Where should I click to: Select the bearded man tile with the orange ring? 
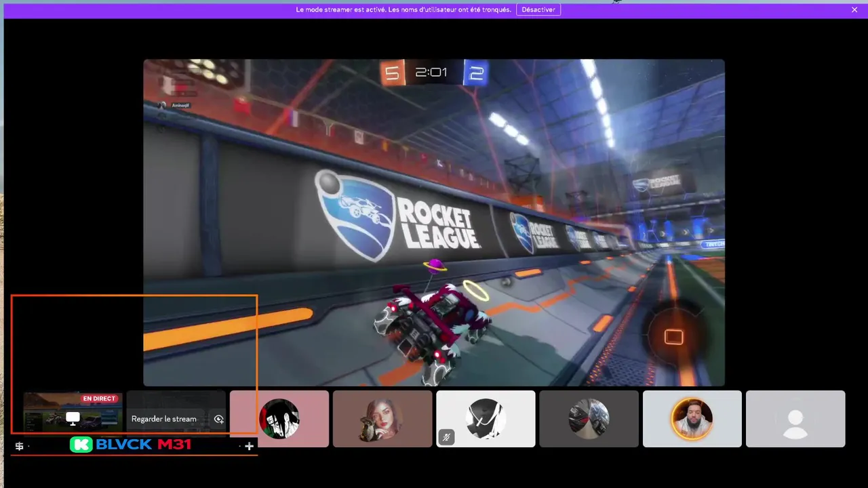[x=692, y=419]
